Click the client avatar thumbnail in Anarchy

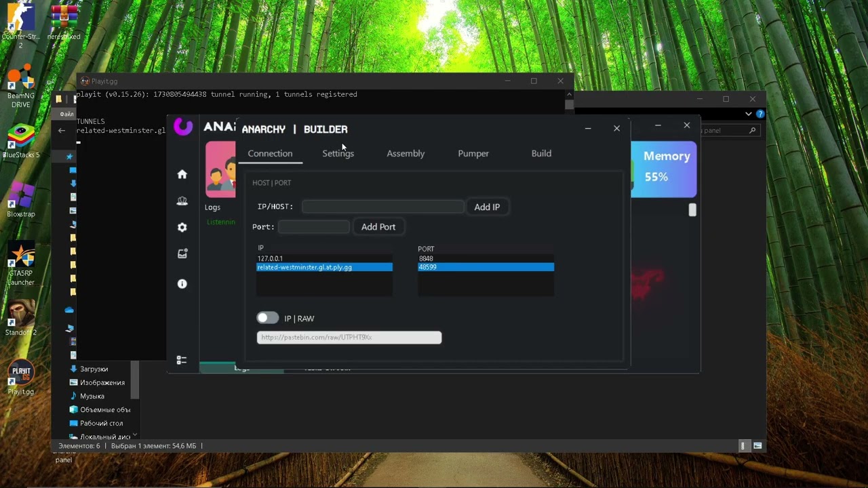coord(220,169)
